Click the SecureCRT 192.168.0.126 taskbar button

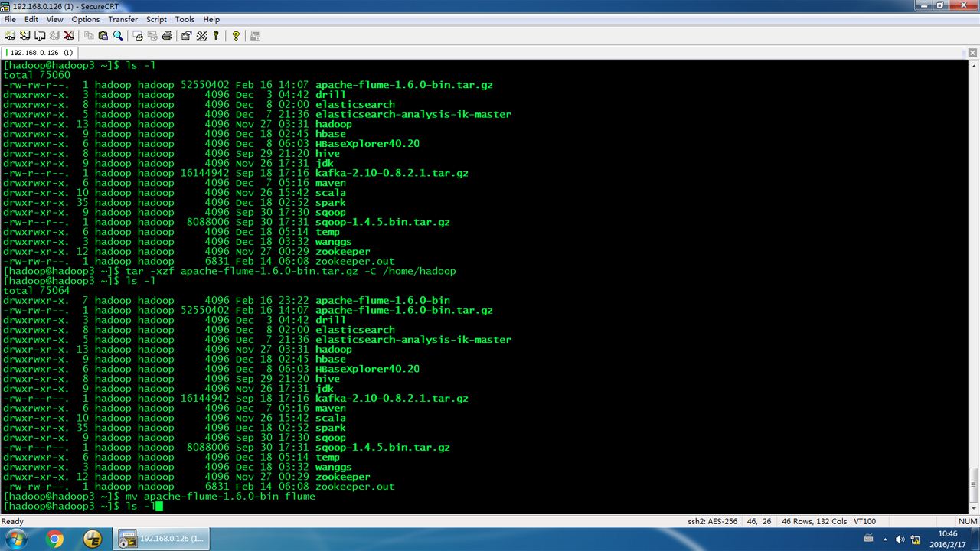pos(162,539)
